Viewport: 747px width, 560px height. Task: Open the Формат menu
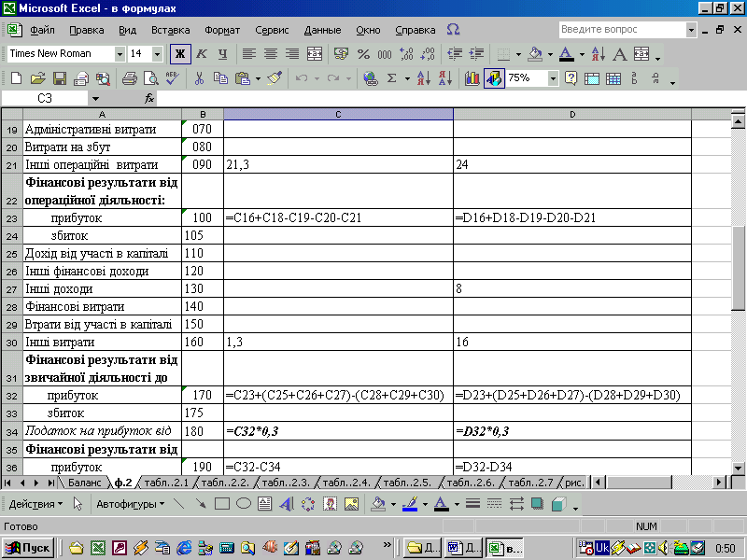(222, 30)
